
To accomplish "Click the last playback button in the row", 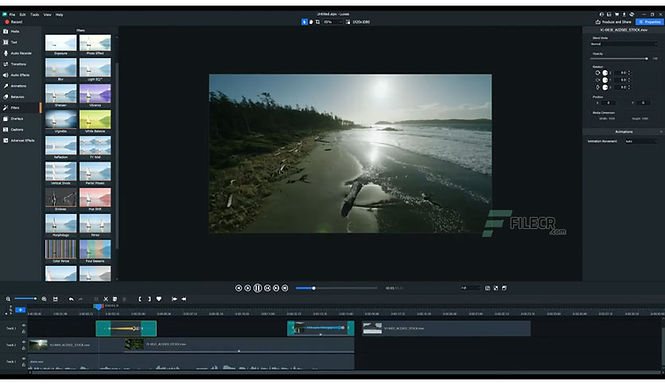I will point(285,288).
